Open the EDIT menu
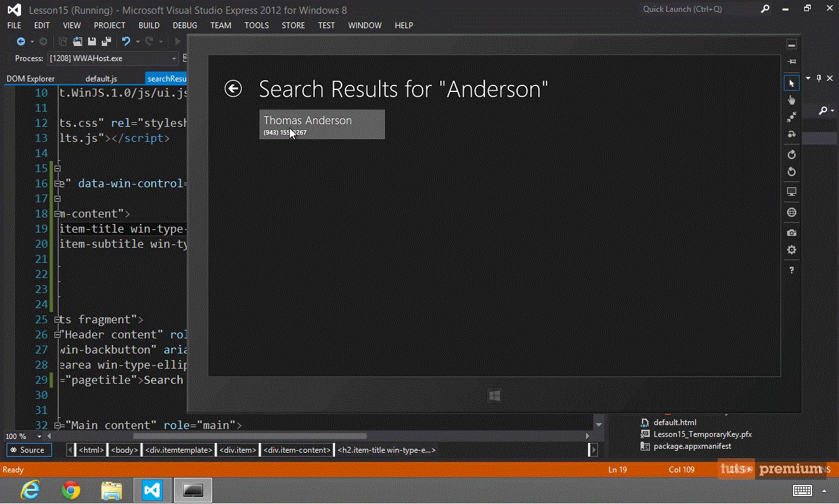The width and height of the screenshot is (839, 504). tap(42, 26)
